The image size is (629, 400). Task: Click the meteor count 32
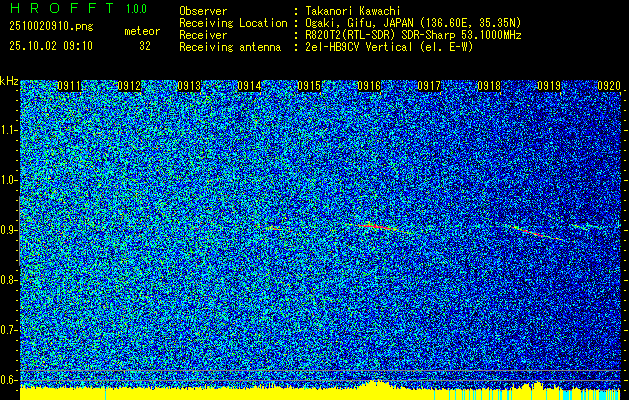[x=145, y=46]
